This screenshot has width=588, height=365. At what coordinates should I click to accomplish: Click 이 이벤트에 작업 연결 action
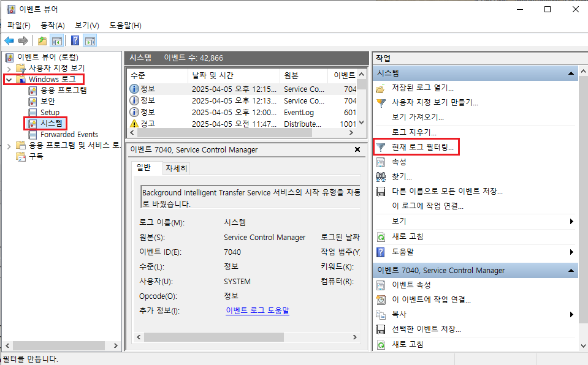coord(431,300)
